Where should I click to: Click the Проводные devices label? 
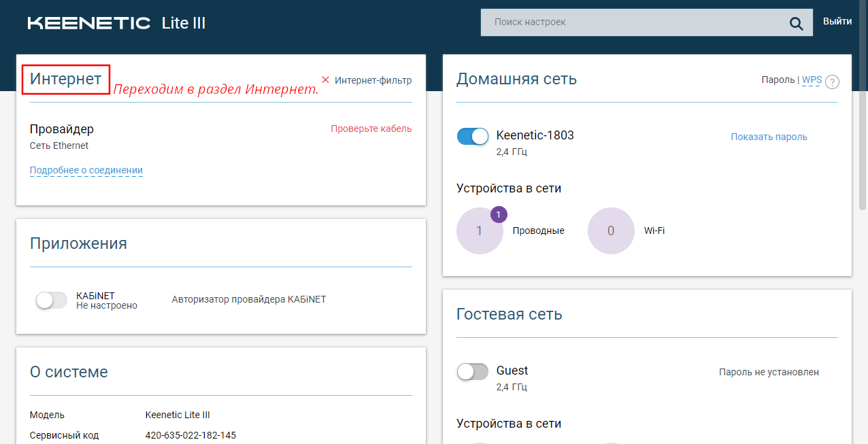(x=539, y=230)
